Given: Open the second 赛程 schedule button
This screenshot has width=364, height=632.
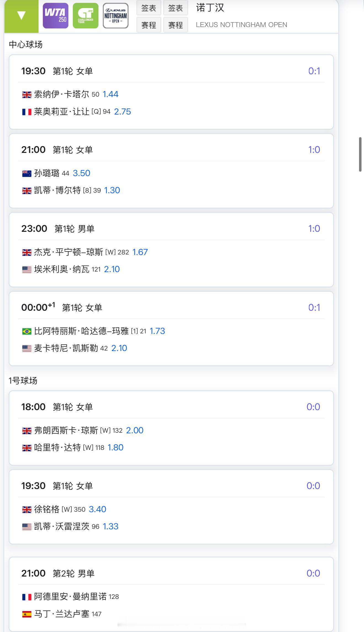Looking at the screenshot, I should 176,25.
